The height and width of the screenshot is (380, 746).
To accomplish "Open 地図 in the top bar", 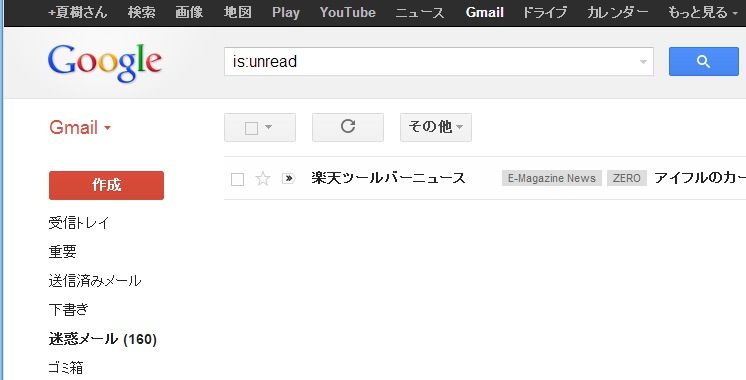I will point(237,12).
